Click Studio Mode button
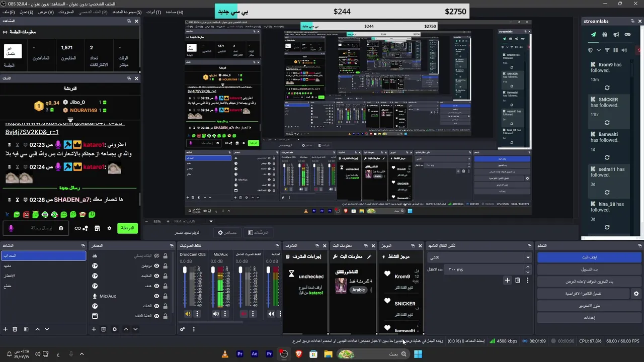The width and height of the screenshot is (644, 362). 589,306
